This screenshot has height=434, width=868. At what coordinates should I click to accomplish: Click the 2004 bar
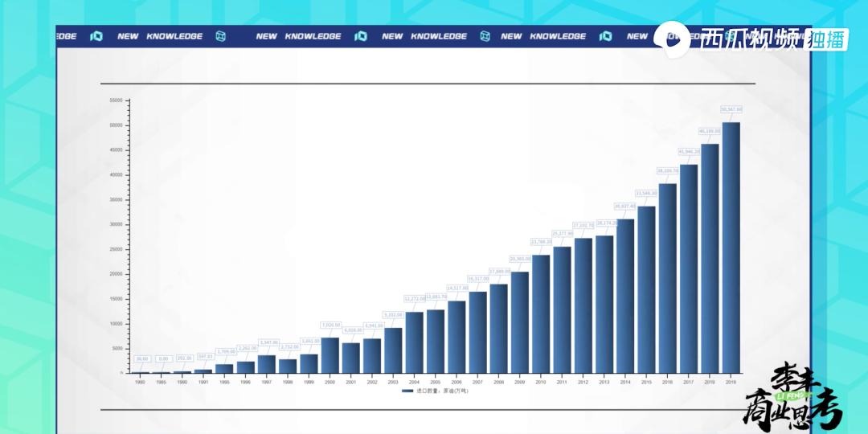tap(415, 342)
